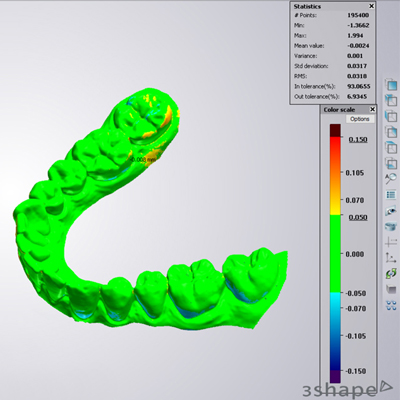
Task: Click the 0.050 tolerance threshold value
Action: (358, 217)
